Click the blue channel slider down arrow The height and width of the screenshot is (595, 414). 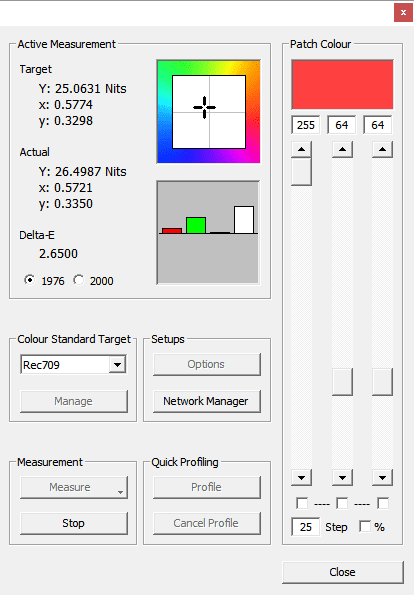pos(383,478)
